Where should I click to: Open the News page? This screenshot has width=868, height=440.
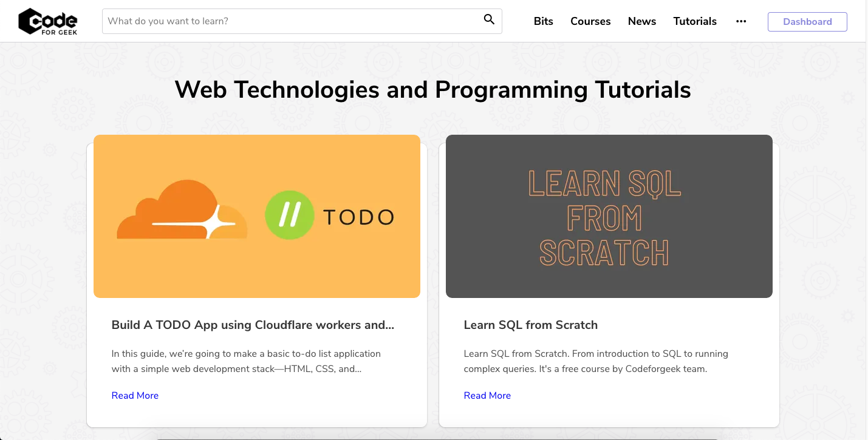[x=642, y=21]
